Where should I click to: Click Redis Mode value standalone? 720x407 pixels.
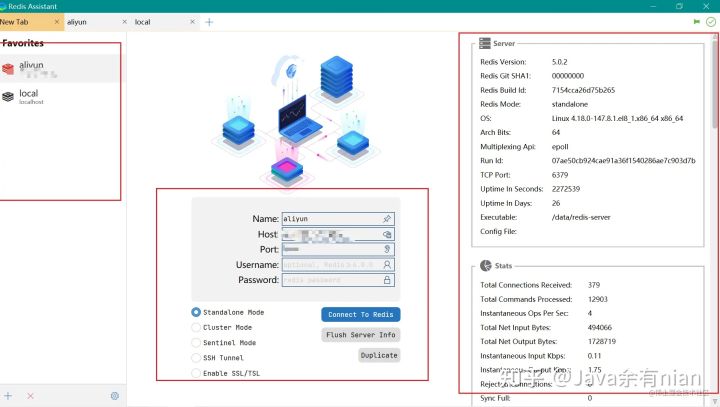pos(569,104)
